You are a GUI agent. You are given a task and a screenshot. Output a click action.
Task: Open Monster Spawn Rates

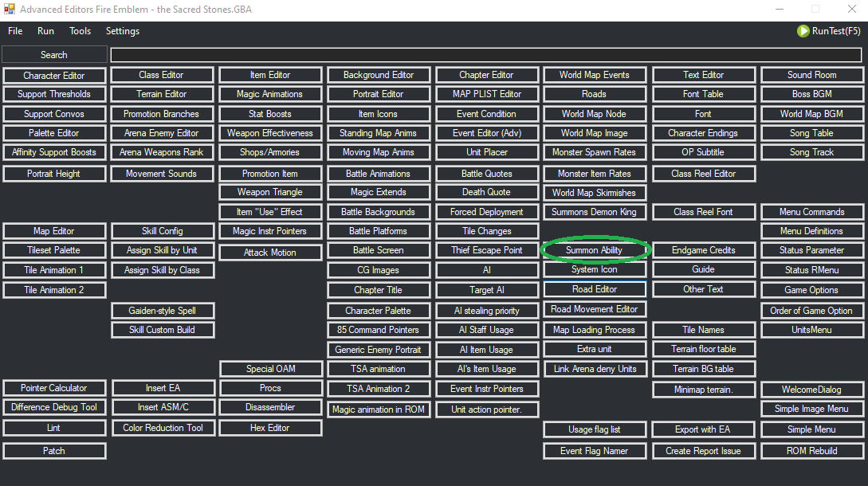click(x=594, y=152)
